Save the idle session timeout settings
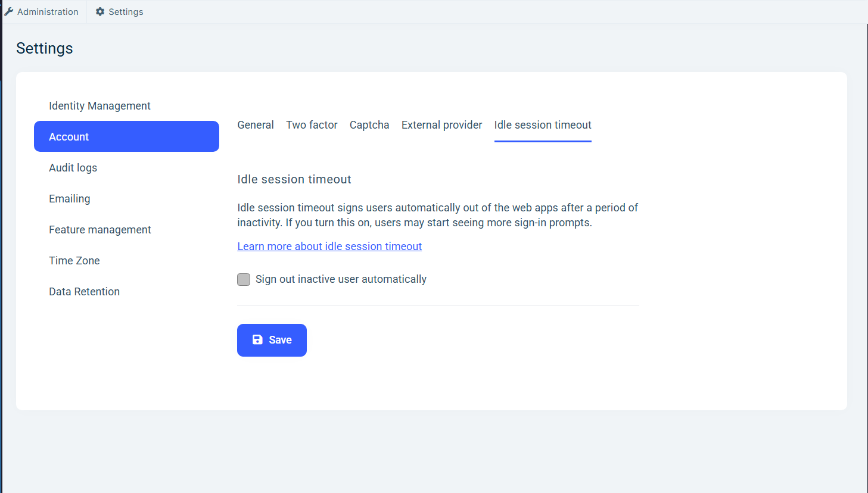 tap(272, 340)
